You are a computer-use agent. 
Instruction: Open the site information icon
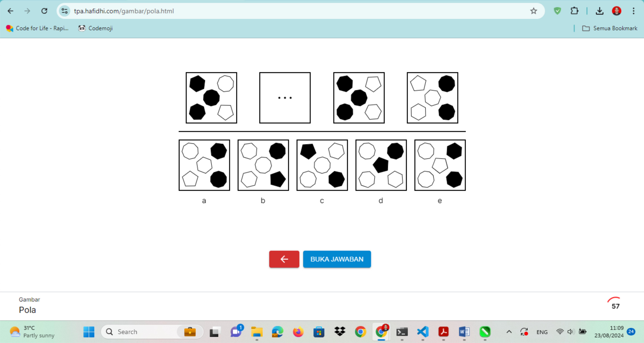pyautogui.click(x=64, y=11)
